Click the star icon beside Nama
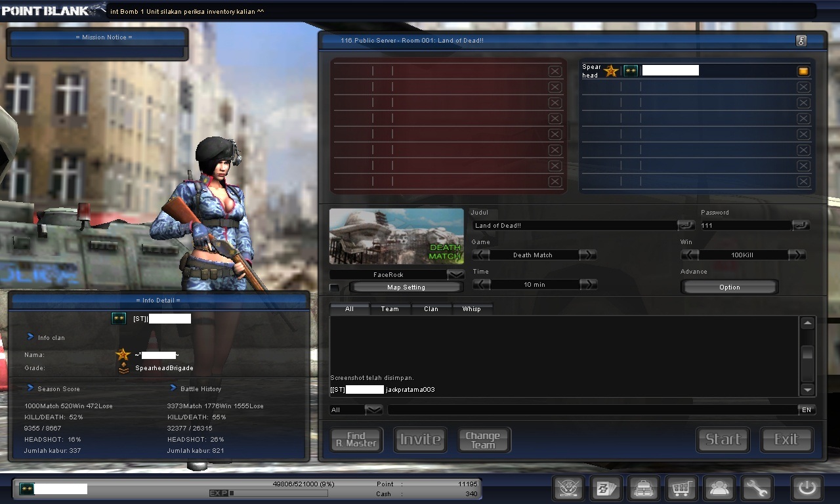 click(123, 355)
